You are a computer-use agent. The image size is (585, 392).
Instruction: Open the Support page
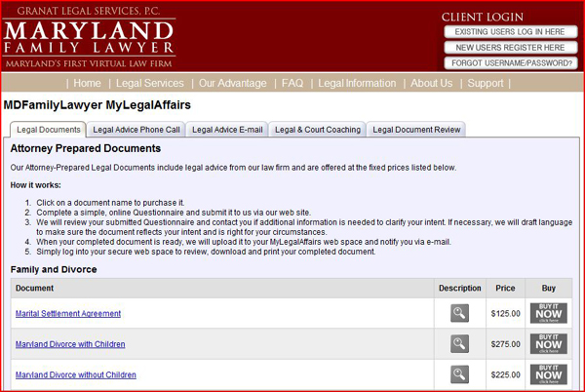point(486,83)
